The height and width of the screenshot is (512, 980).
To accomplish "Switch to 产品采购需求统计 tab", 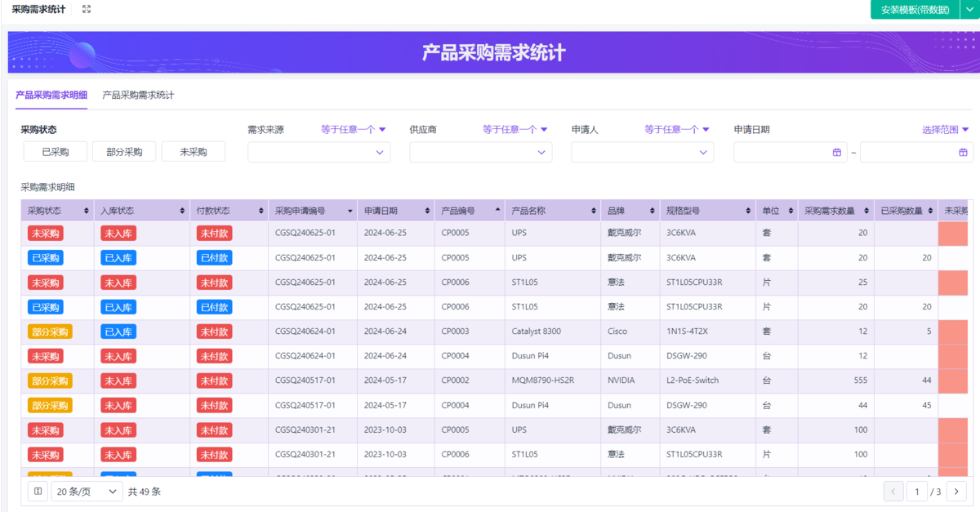I will (x=138, y=95).
